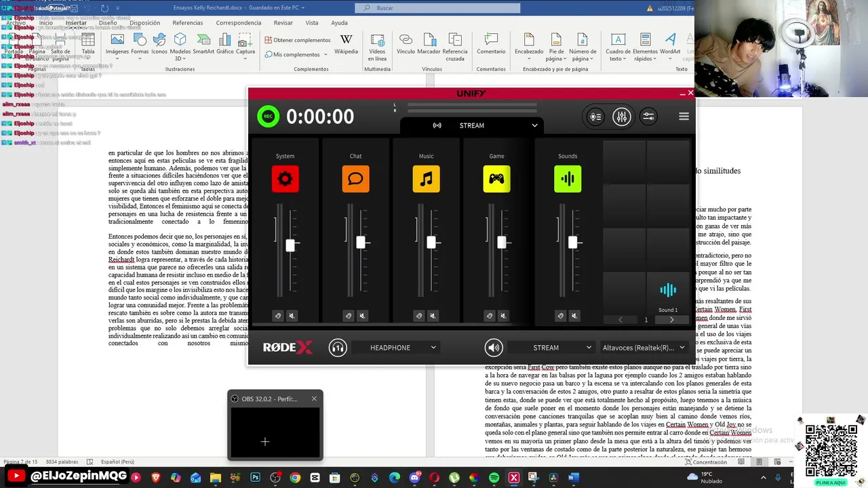Switch to the mixer faders view icon
The height and width of the screenshot is (488, 868).
622,117
